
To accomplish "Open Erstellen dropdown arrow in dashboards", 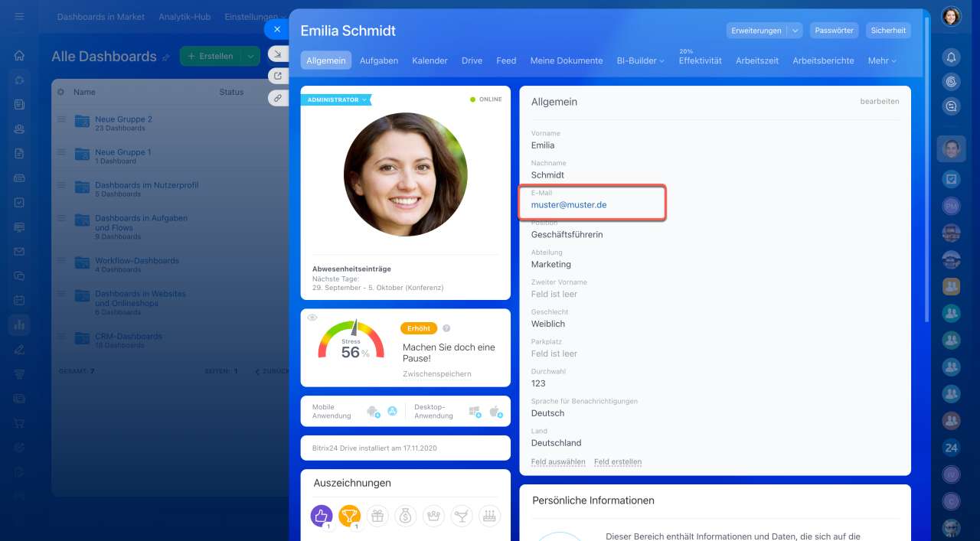I will [x=250, y=57].
